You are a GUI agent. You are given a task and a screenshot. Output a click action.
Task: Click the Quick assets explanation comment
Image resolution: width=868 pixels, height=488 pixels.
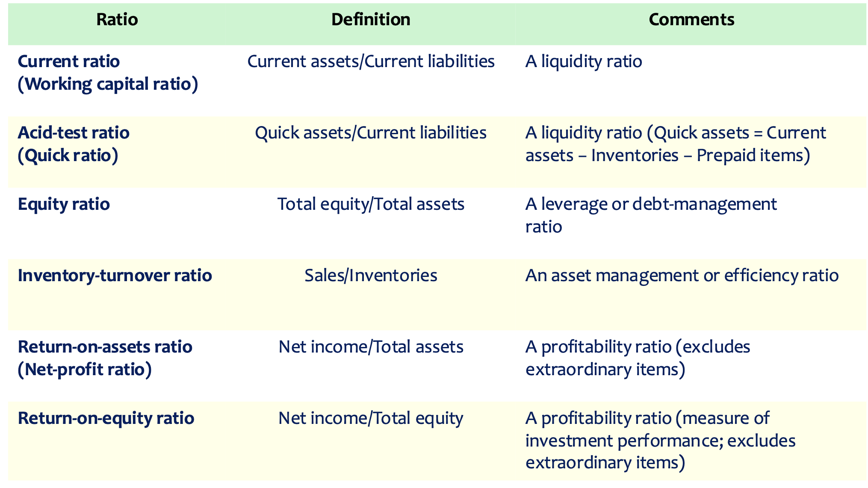tap(675, 144)
